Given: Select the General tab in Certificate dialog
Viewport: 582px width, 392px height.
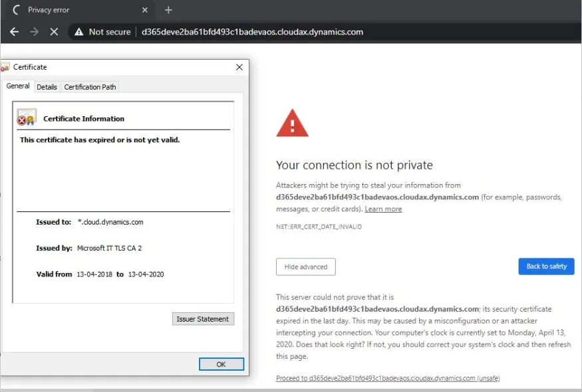Looking at the screenshot, I should point(18,86).
